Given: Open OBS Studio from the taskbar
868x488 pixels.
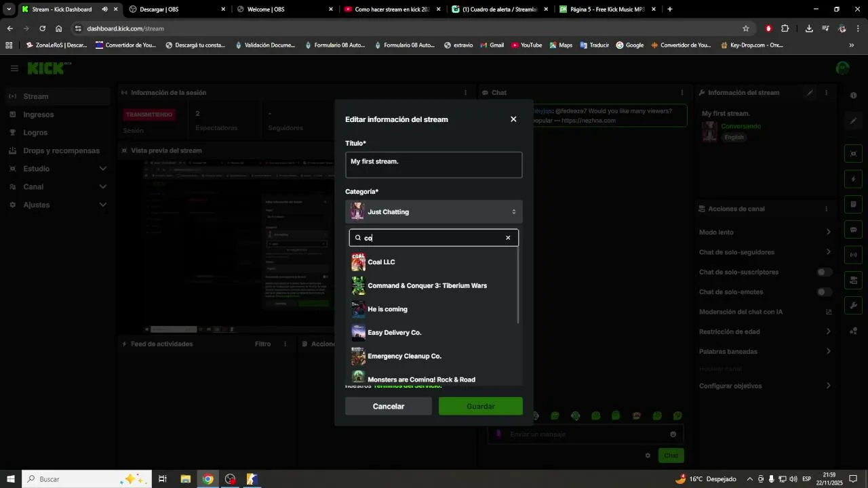Looking at the screenshot, I should (x=231, y=479).
